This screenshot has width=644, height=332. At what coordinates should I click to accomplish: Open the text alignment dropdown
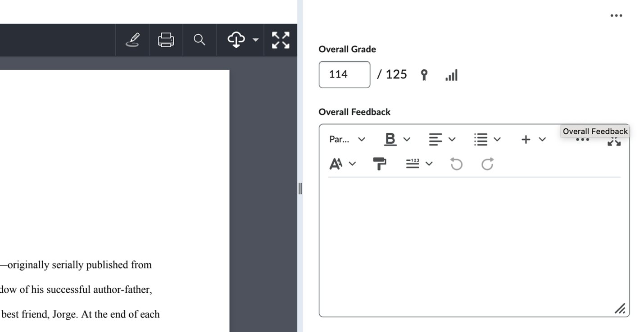(x=441, y=139)
